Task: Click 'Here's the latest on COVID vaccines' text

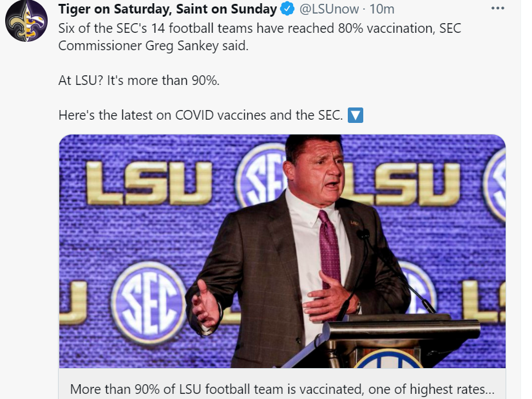Action: [x=200, y=116]
